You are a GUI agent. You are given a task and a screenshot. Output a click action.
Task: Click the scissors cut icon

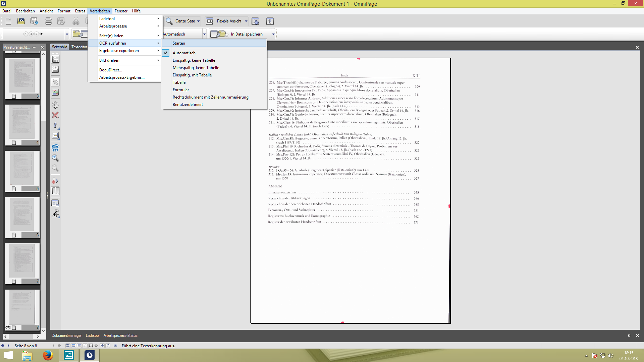(76, 21)
